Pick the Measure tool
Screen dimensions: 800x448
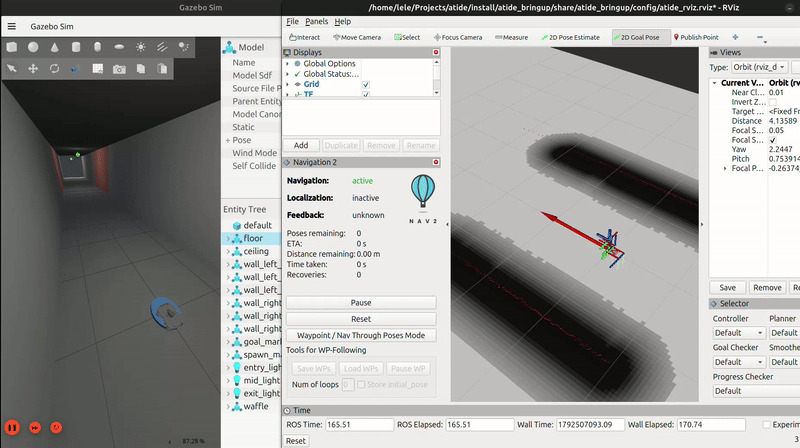tap(512, 37)
